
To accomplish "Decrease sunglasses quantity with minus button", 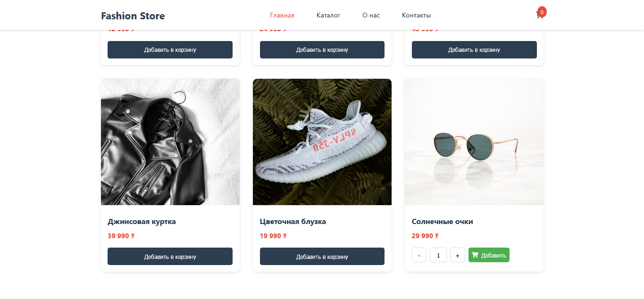I will pos(419,255).
